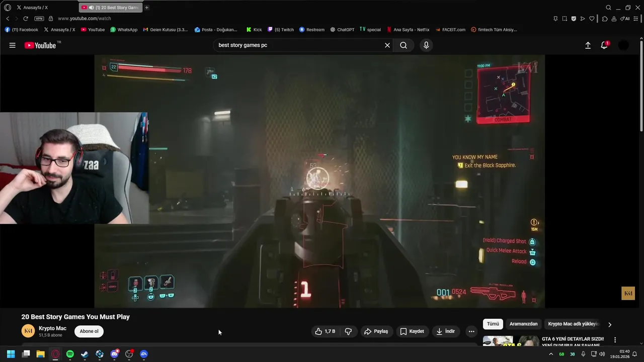Viewport: 644px width, 362px height.
Task: Toggle the VPN badge
Action: point(39,19)
